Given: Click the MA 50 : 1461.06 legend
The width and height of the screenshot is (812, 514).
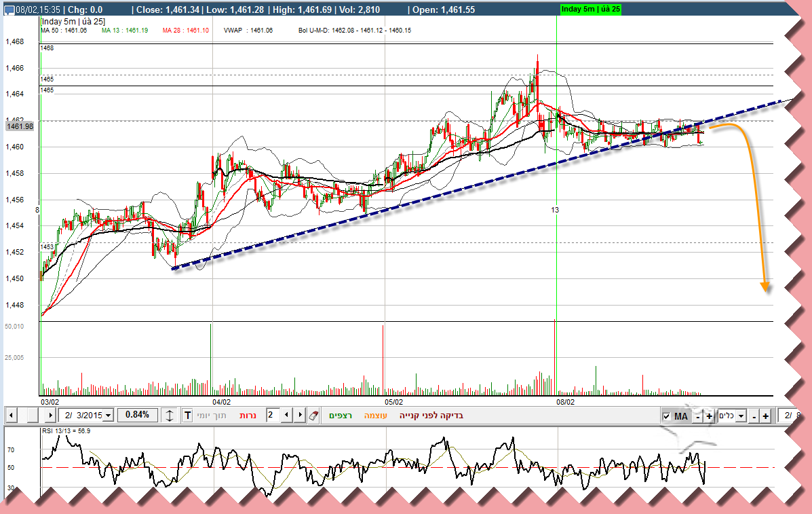Looking at the screenshot, I should pyautogui.click(x=64, y=31).
